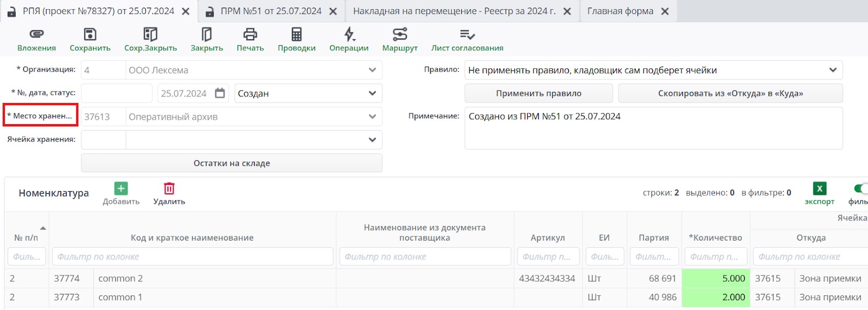Open Лист согласования approval sheet
868x310 pixels.
point(467,35)
